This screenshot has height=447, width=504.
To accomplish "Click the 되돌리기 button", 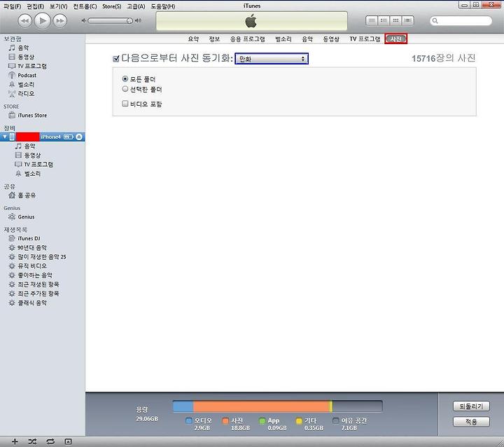I will click(x=471, y=406).
